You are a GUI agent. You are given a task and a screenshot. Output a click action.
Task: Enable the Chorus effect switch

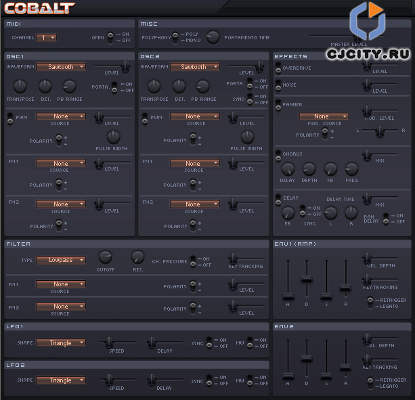278,155
